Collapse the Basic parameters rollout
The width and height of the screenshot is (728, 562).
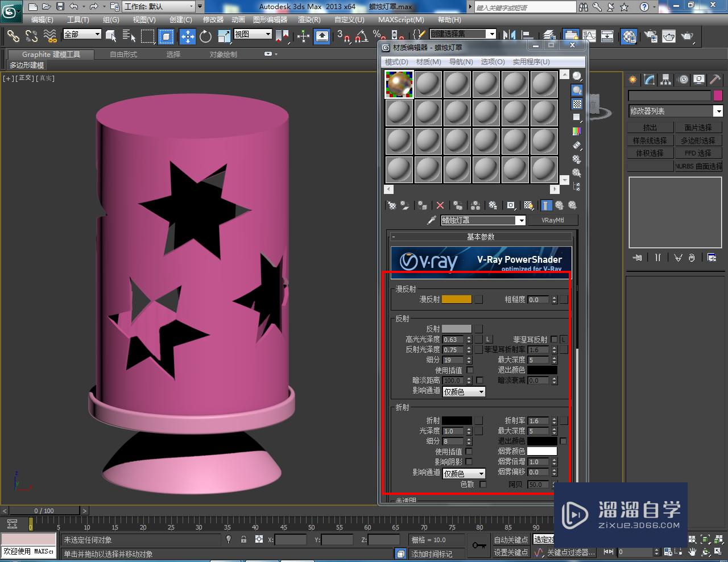pos(481,237)
